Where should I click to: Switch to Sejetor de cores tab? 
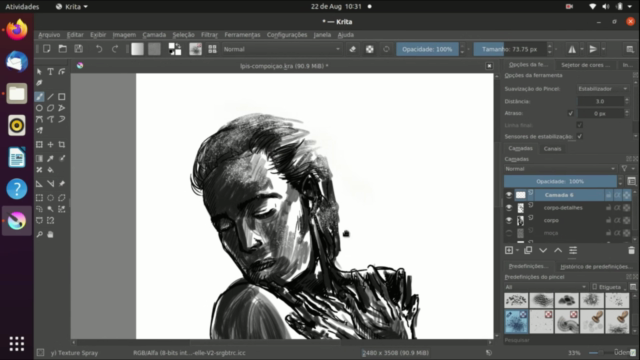coord(585,65)
